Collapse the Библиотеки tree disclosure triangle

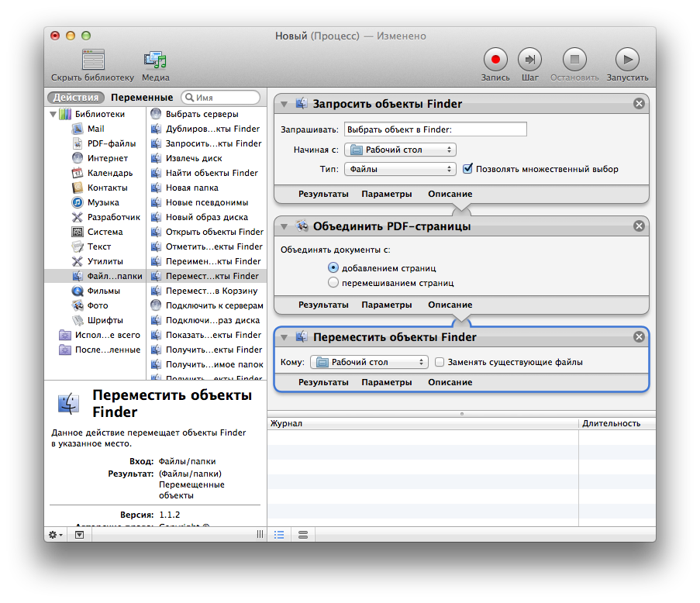coord(53,114)
